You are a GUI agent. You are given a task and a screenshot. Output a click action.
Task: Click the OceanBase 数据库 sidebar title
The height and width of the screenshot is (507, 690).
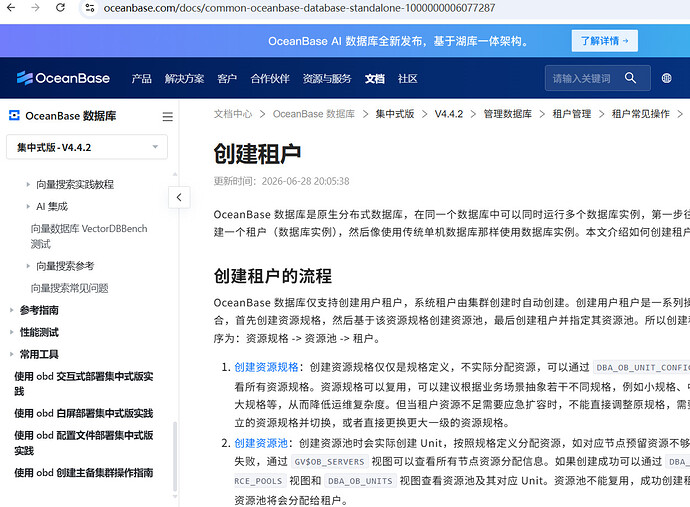click(x=71, y=116)
